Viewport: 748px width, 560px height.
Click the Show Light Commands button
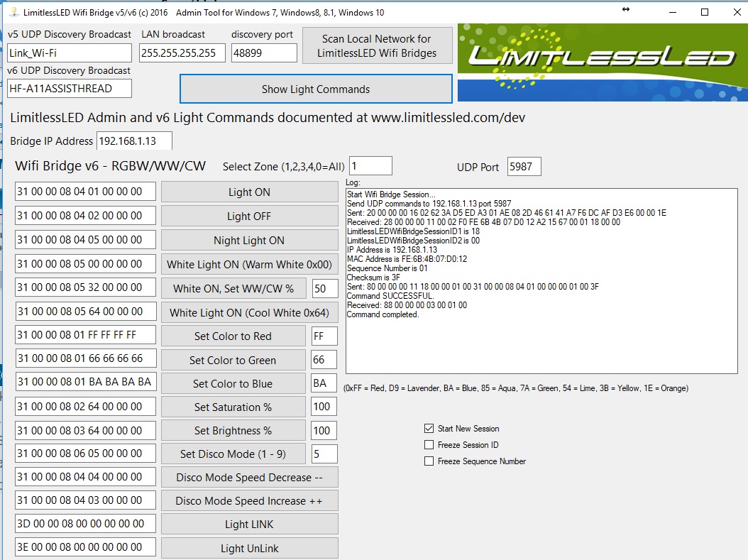pyautogui.click(x=316, y=89)
